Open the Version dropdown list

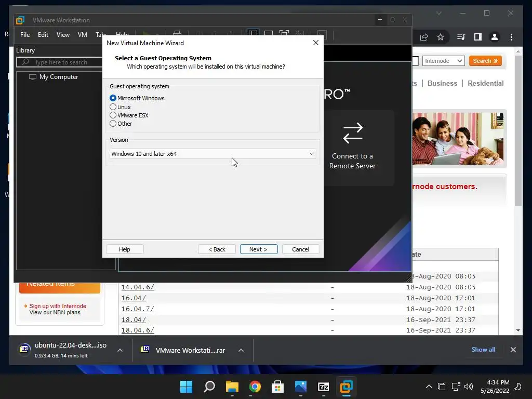click(x=212, y=154)
